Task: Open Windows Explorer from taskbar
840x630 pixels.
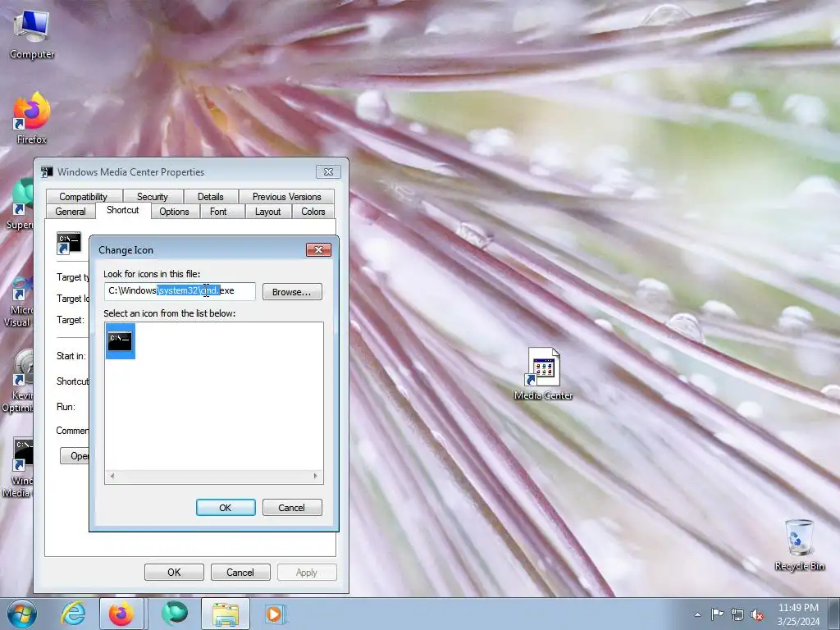Action: [226, 614]
